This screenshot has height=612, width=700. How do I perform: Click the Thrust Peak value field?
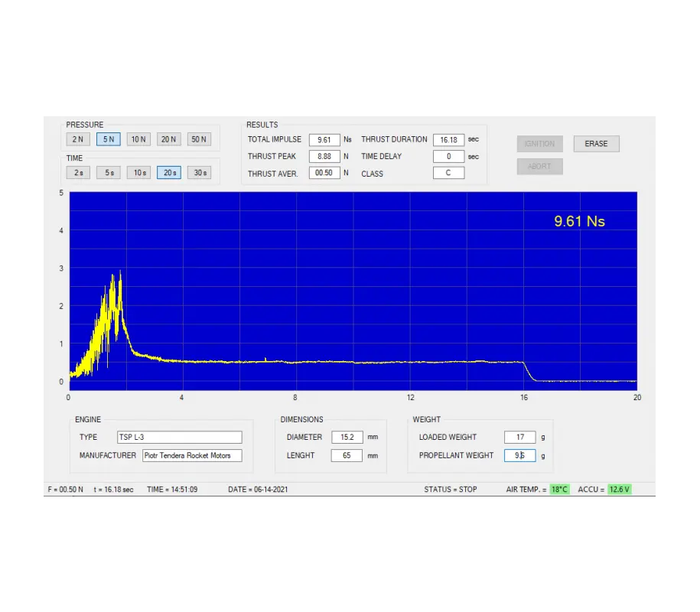click(x=324, y=156)
